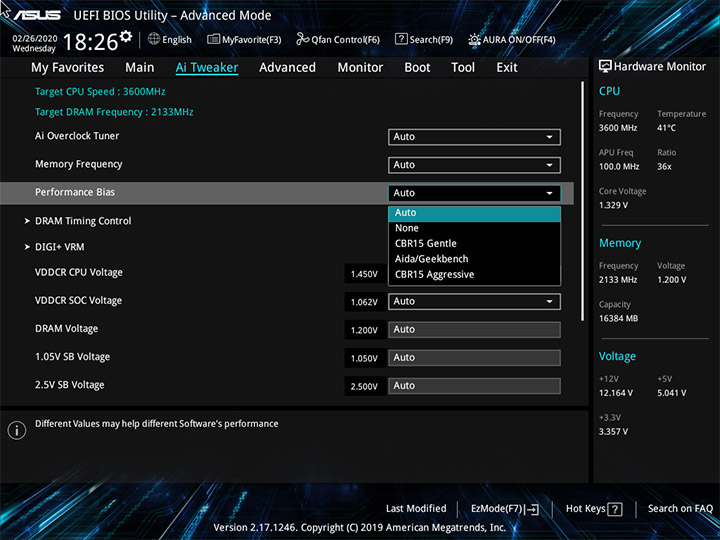720x540 pixels.
Task: Choose None in Performance Bias list
Action: pyautogui.click(x=474, y=228)
